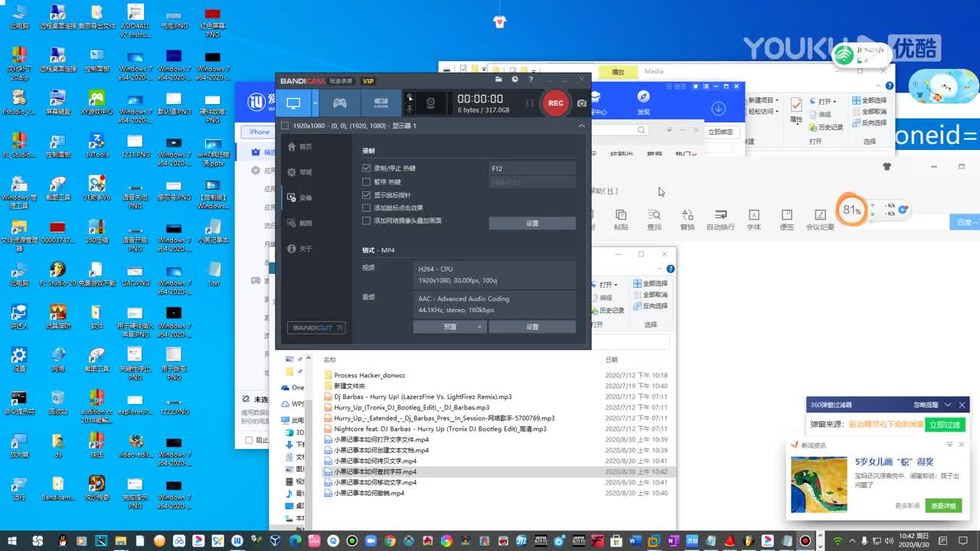980x551 pixels.
Task: Toggle 显示鼠标指针 checkbox
Action: click(367, 195)
